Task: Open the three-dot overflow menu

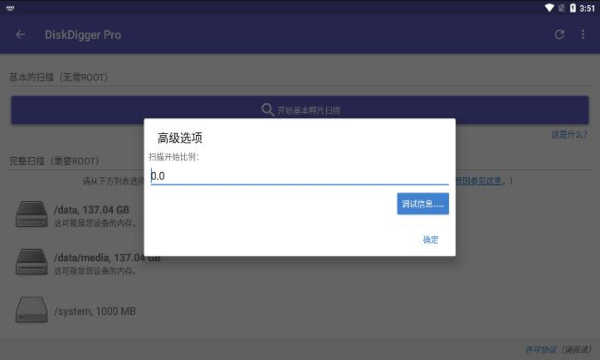Action: (x=583, y=34)
